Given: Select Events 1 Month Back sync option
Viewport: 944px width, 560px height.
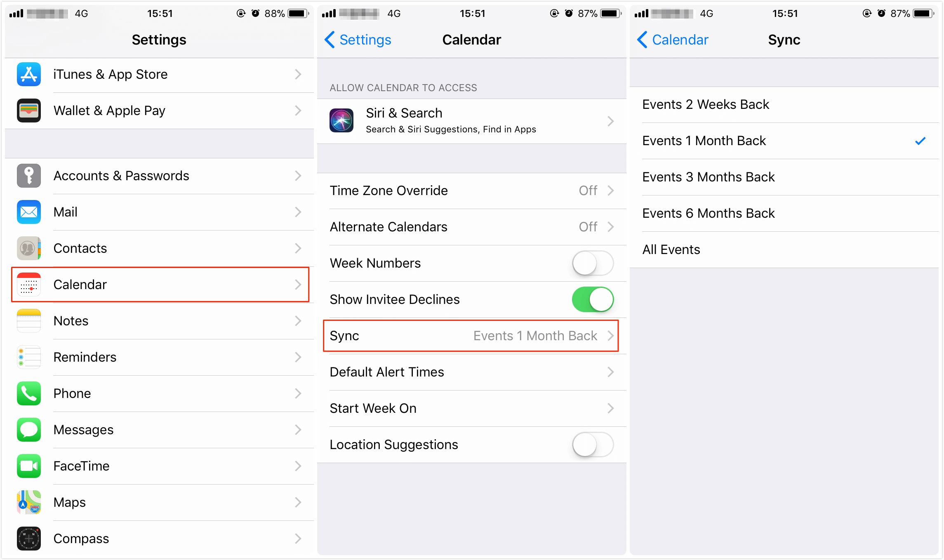Looking at the screenshot, I should point(787,140).
